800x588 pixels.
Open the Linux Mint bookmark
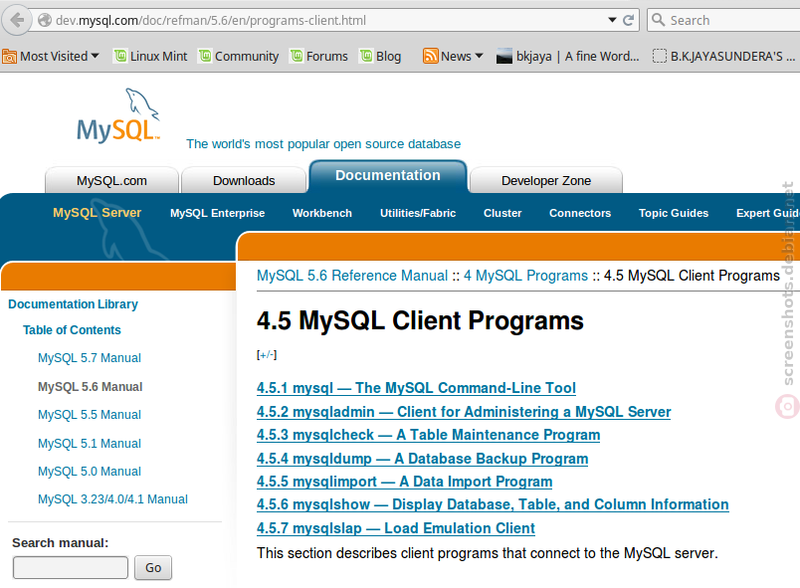pyautogui.click(x=151, y=56)
